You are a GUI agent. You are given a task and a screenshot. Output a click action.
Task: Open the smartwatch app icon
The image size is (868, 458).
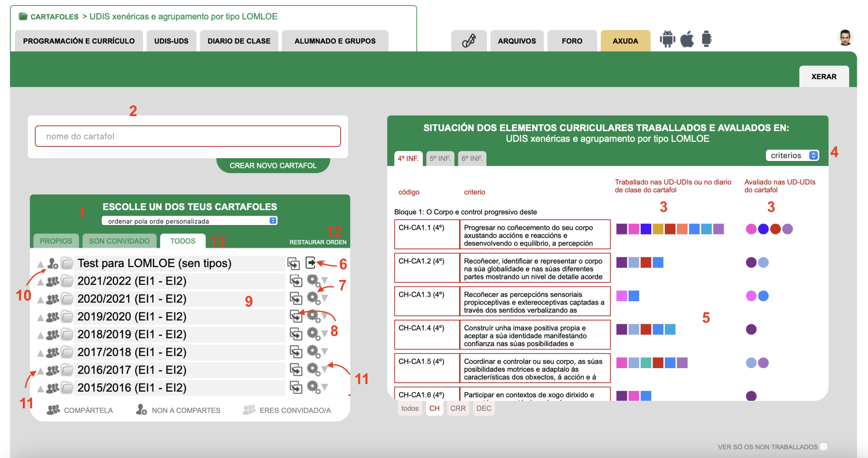pyautogui.click(x=706, y=39)
